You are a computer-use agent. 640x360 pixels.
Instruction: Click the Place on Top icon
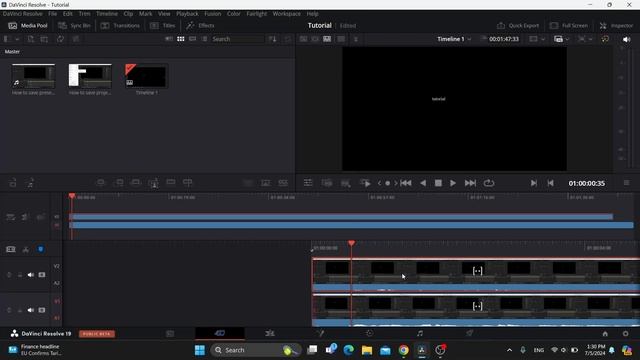171,182
